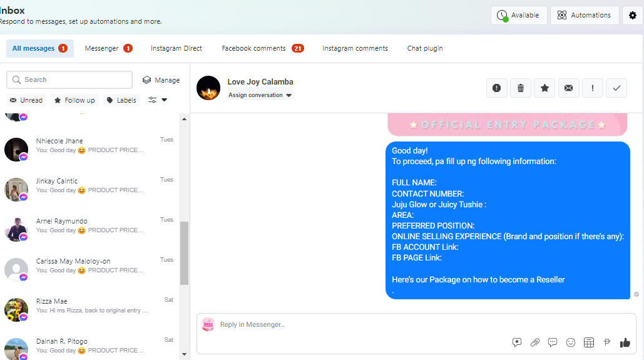
Task: Click the conversation list scrollbar thumb
Action: [x=185, y=253]
